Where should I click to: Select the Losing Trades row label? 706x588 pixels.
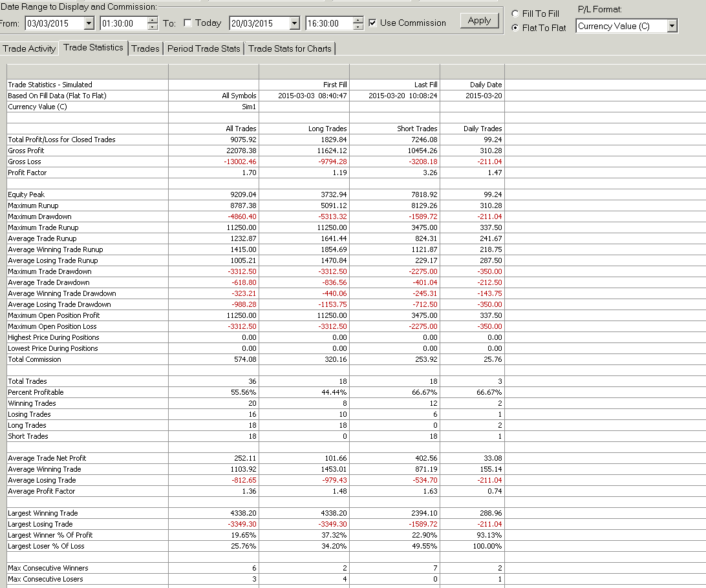coord(29,414)
